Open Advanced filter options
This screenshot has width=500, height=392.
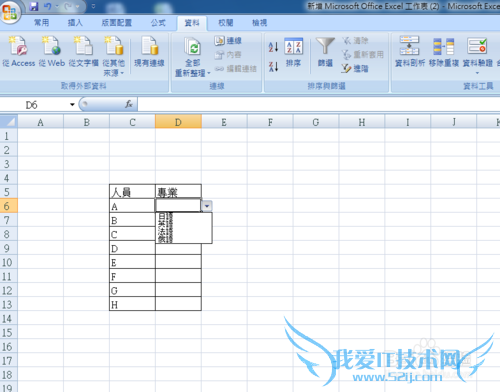[355, 69]
